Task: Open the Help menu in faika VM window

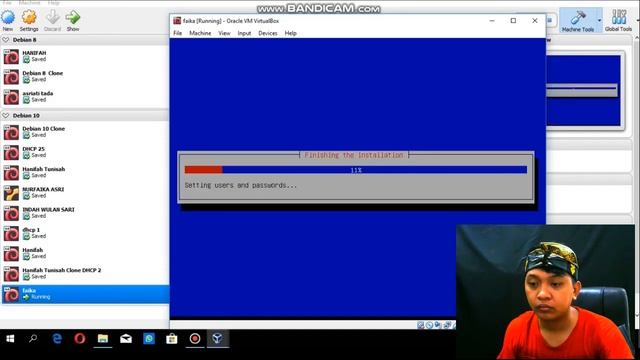Action: point(291,33)
